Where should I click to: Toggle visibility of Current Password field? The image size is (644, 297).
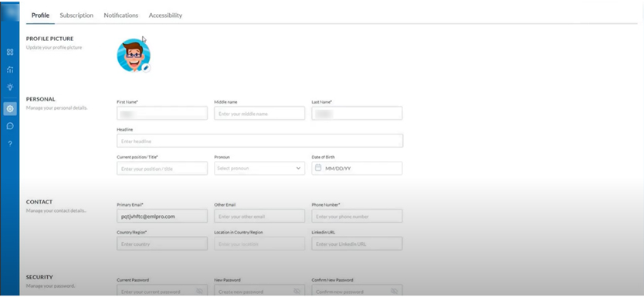[199, 292]
